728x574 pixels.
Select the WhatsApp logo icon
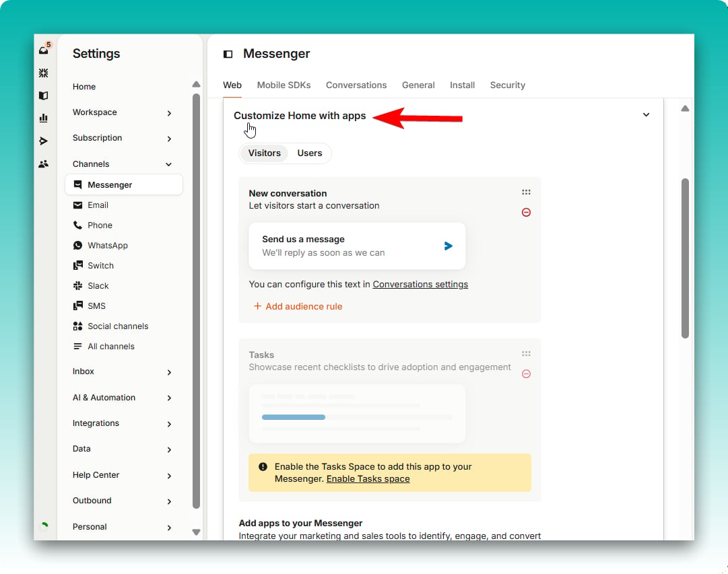click(x=77, y=245)
